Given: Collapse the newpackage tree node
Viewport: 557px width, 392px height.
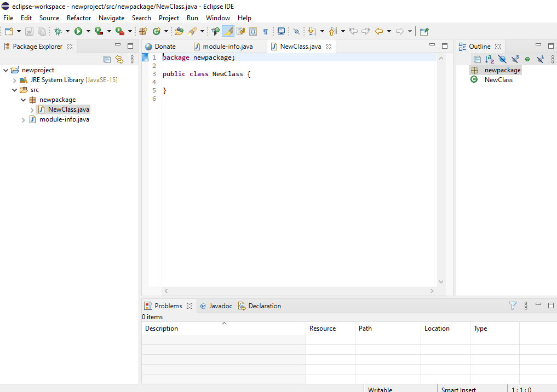Looking at the screenshot, I should point(24,100).
